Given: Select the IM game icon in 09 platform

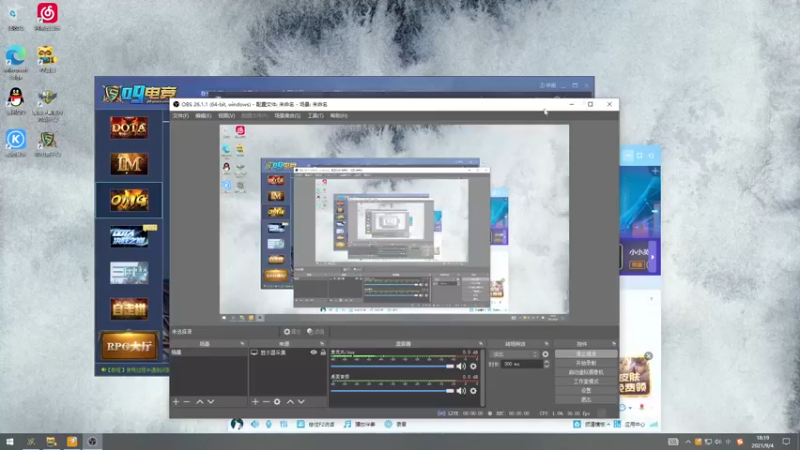Looking at the screenshot, I should click(x=129, y=164).
